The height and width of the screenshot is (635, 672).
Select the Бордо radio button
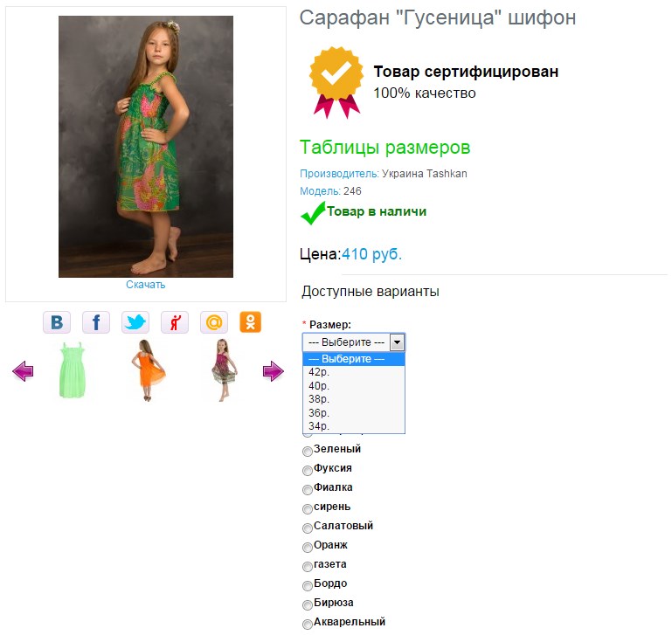pos(308,586)
